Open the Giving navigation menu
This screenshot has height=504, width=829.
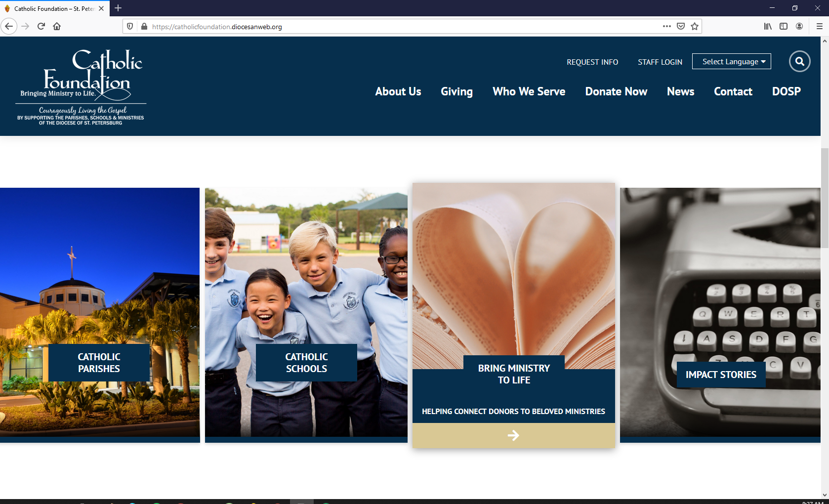pos(456,91)
